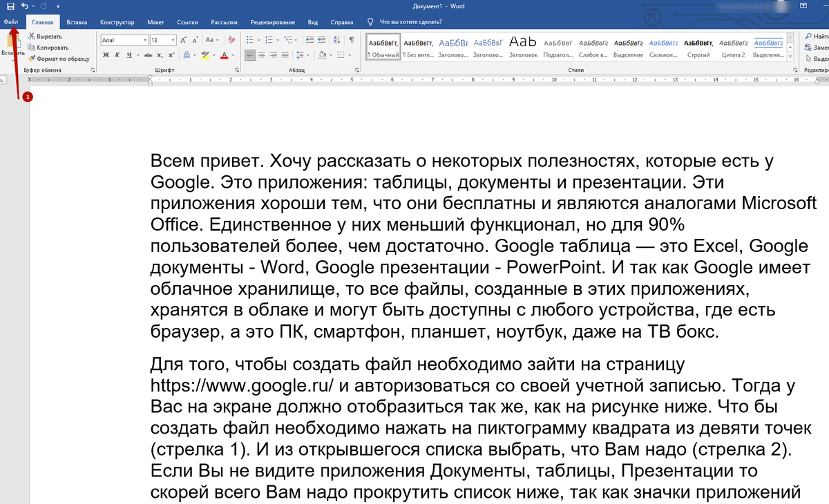Open Шрифт dialog launcher

coord(237,70)
